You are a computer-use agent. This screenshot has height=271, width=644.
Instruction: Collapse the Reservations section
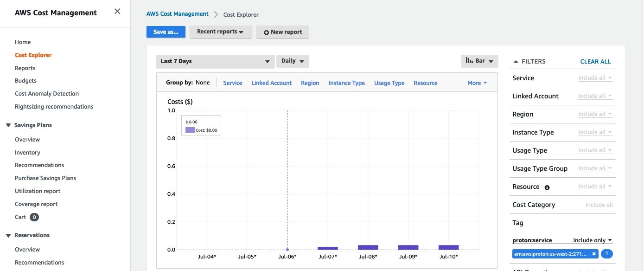coord(8,235)
